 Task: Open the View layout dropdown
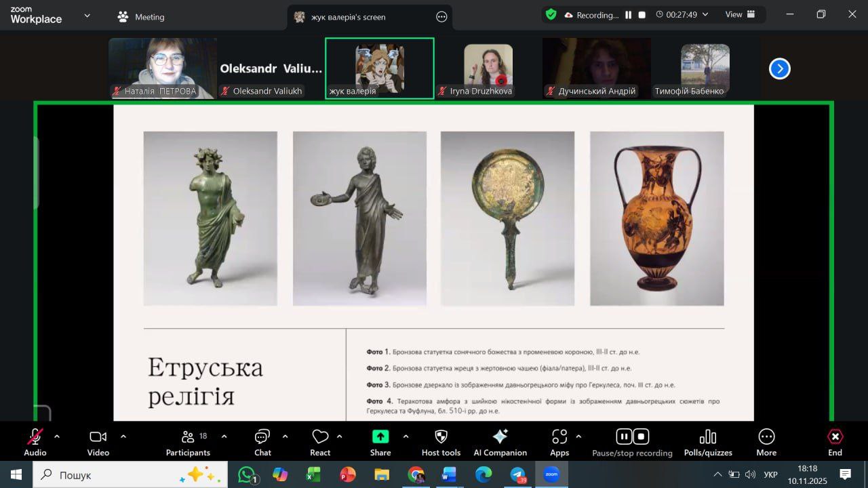(x=740, y=15)
